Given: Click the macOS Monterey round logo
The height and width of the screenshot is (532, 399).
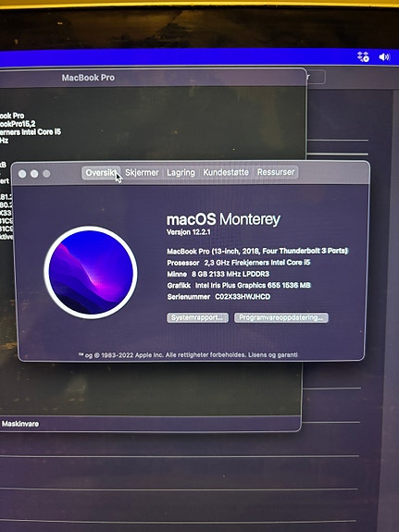Looking at the screenshot, I should point(91,272).
